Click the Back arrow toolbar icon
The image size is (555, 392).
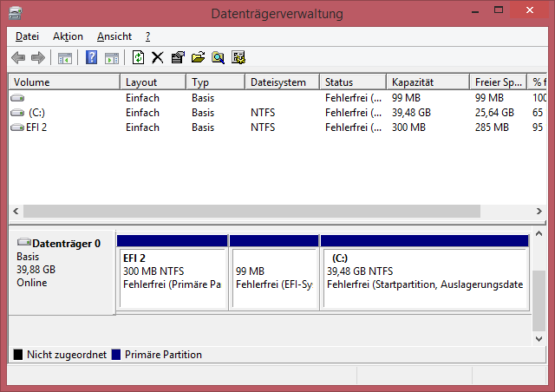[18, 58]
